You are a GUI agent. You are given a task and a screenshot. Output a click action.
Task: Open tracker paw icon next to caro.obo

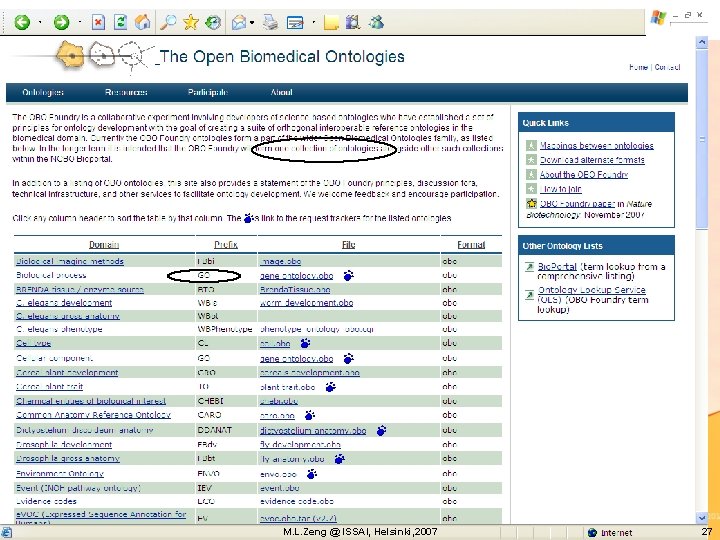click(x=310, y=415)
